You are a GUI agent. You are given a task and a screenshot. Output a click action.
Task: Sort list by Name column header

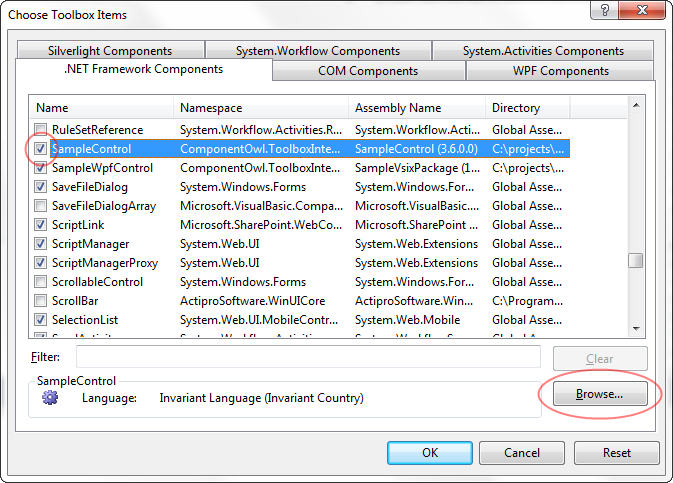pyautogui.click(x=102, y=108)
